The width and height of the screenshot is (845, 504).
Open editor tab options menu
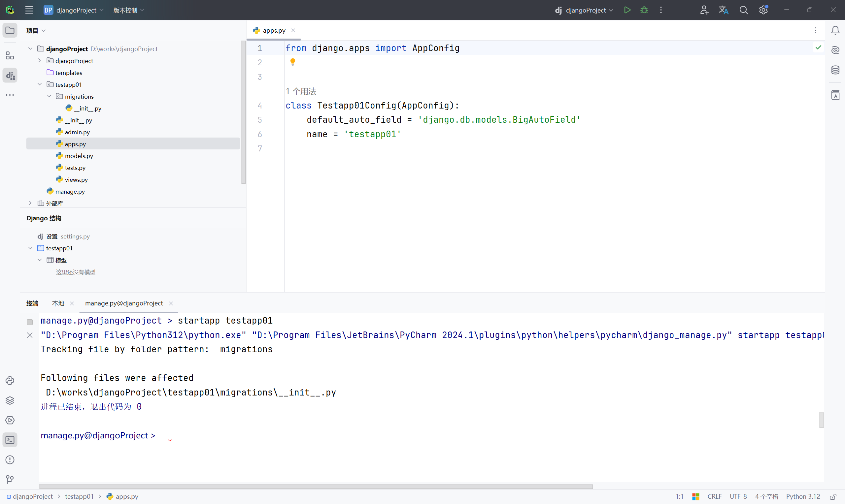tap(815, 31)
